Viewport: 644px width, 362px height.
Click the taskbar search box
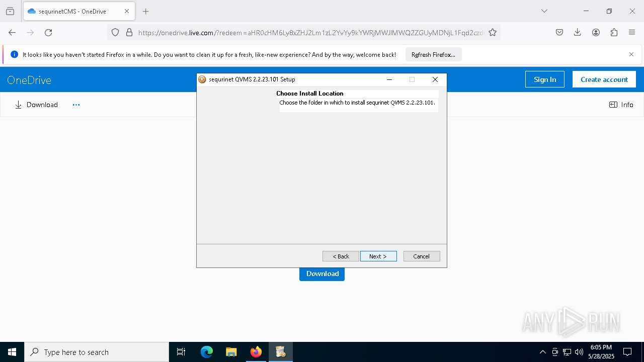[97, 352]
